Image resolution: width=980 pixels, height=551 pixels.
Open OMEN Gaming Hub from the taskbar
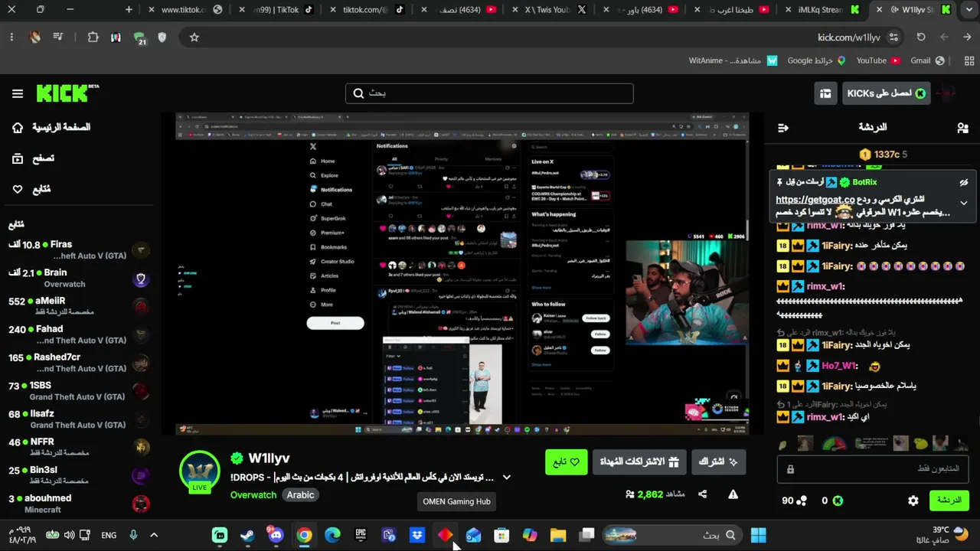pos(445,535)
